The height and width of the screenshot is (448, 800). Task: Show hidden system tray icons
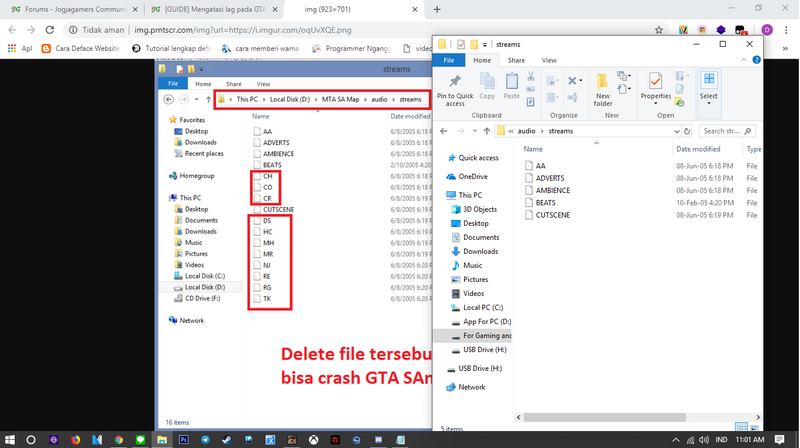click(676, 439)
